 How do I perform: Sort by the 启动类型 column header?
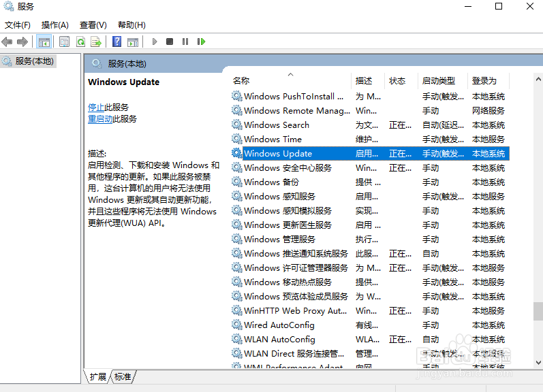(443, 80)
